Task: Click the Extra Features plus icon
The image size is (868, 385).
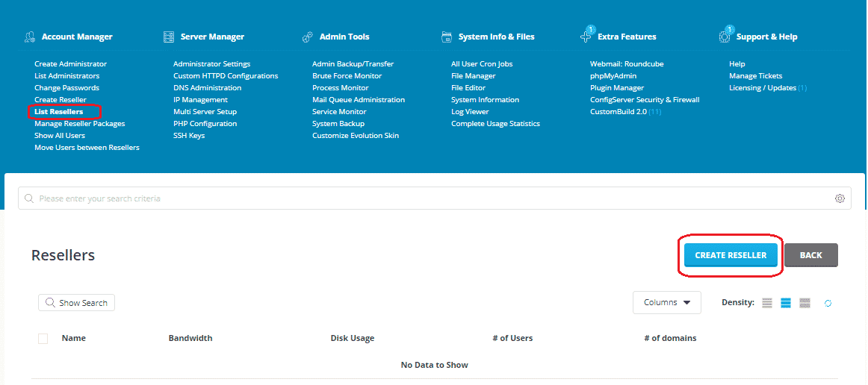Action: [x=586, y=37]
